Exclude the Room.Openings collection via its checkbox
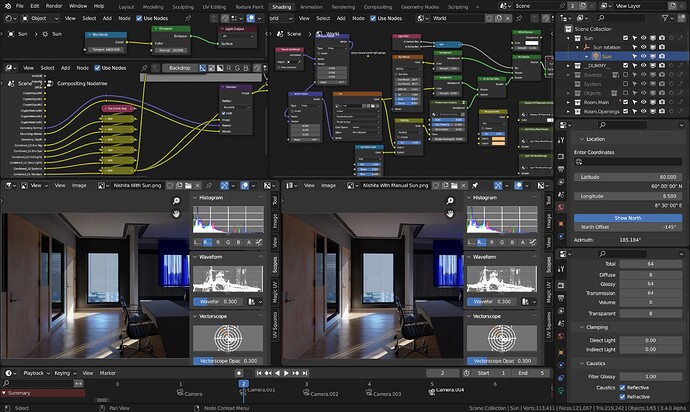 click(x=625, y=111)
